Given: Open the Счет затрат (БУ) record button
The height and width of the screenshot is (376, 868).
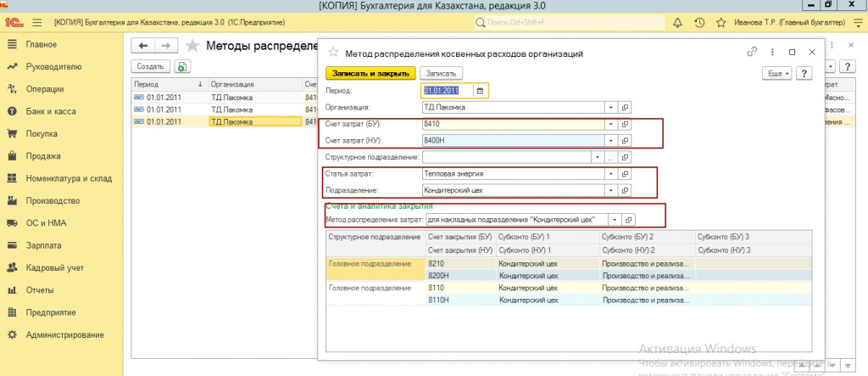Looking at the screenshot, I should pyautogui.click(x=625, y=124).
